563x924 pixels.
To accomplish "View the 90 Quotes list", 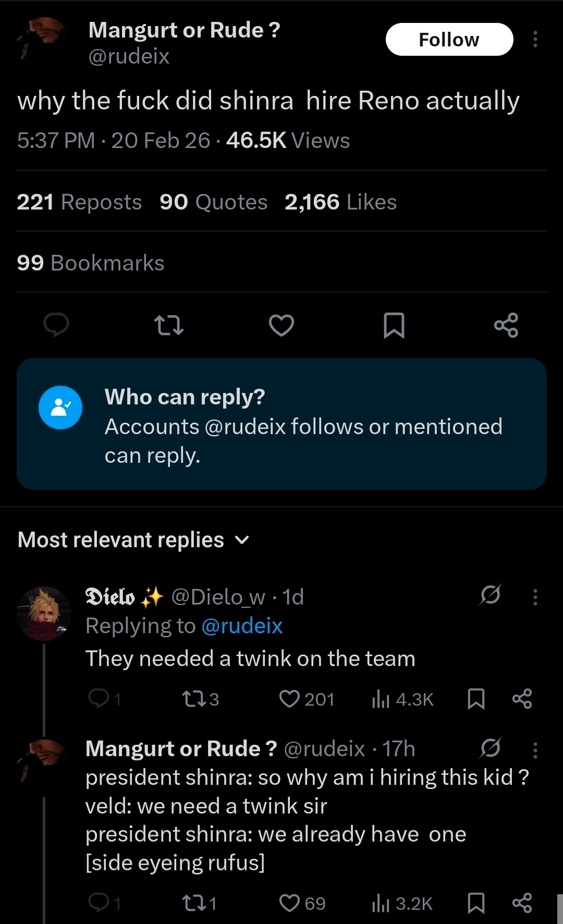I will click(213, 202).
